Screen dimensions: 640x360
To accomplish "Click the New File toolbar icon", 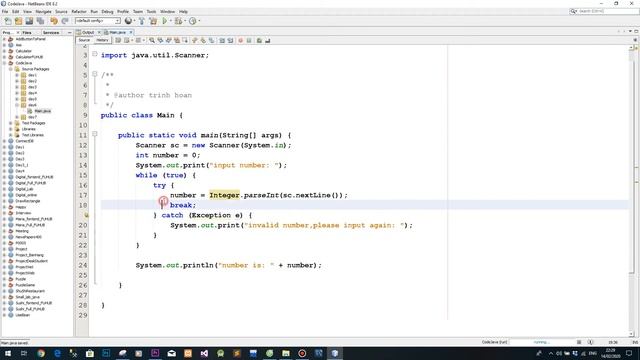I will click(8, 21).
